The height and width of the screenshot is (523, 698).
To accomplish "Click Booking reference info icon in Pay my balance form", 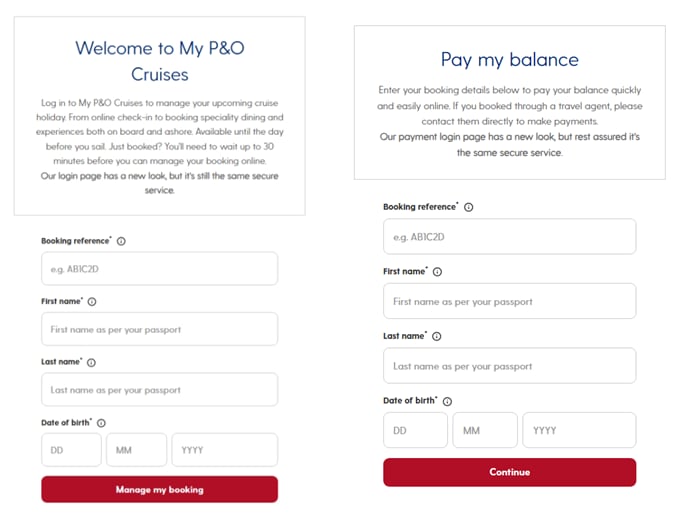I will (x=468, y=207).
